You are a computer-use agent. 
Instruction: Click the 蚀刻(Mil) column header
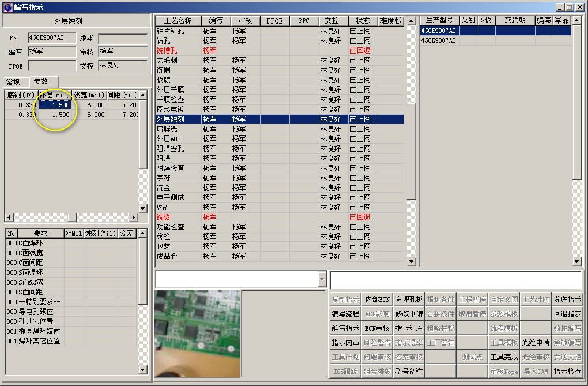pos(100,233)
